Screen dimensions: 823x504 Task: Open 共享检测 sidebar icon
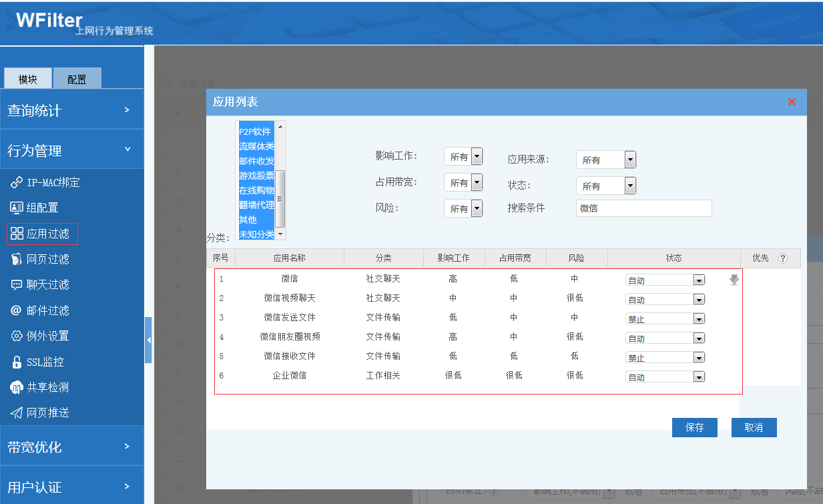point(17,387)
